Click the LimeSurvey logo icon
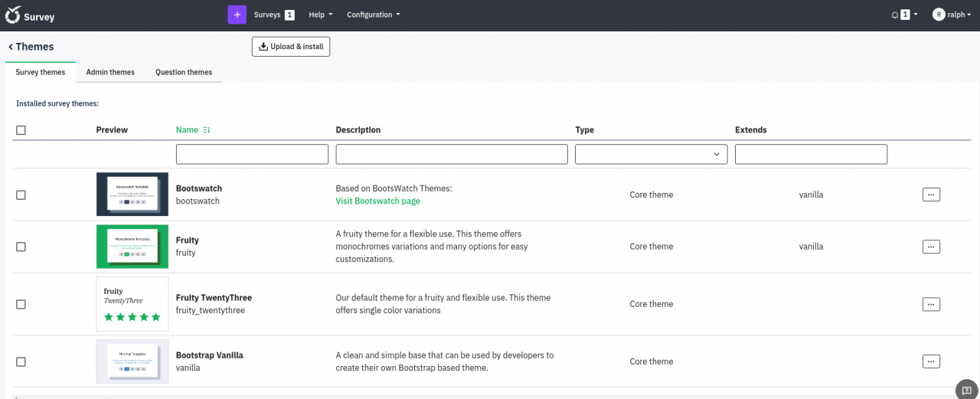Screen dimensions: 980x399 13,15
